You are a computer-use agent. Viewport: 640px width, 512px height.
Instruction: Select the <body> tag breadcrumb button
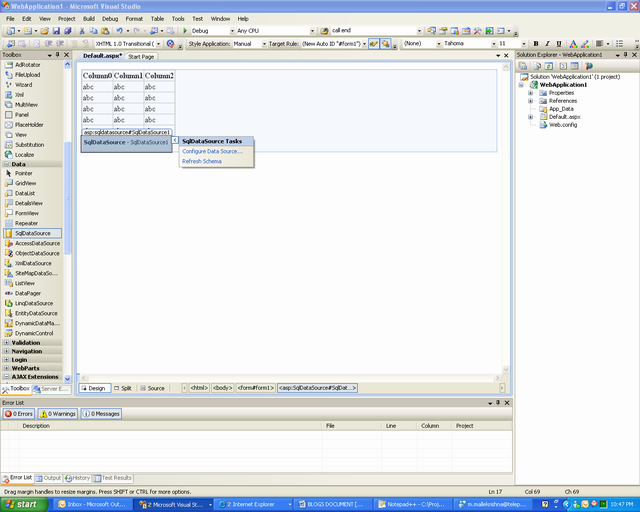(222, 388)
